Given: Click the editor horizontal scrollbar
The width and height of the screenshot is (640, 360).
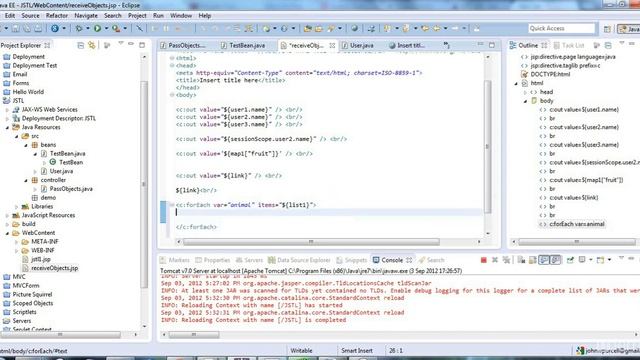Looking at the screenshot, I should pos(311,242).
